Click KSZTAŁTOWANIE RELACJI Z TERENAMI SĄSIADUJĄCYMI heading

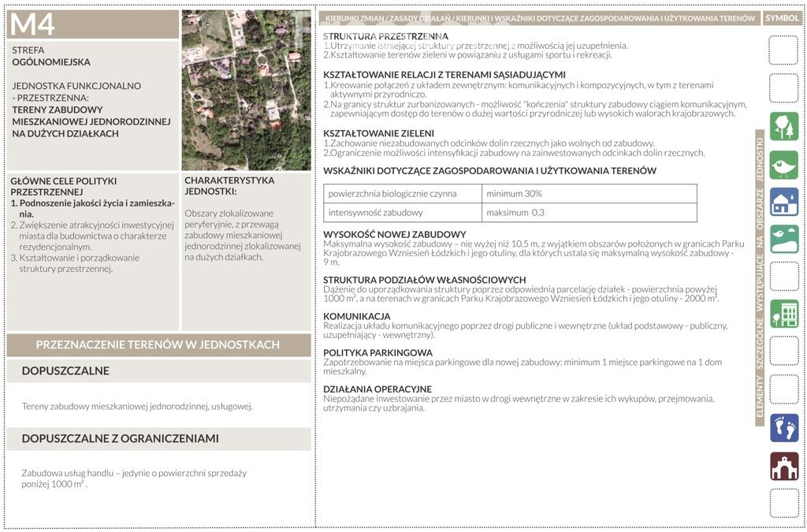(444, 75)
